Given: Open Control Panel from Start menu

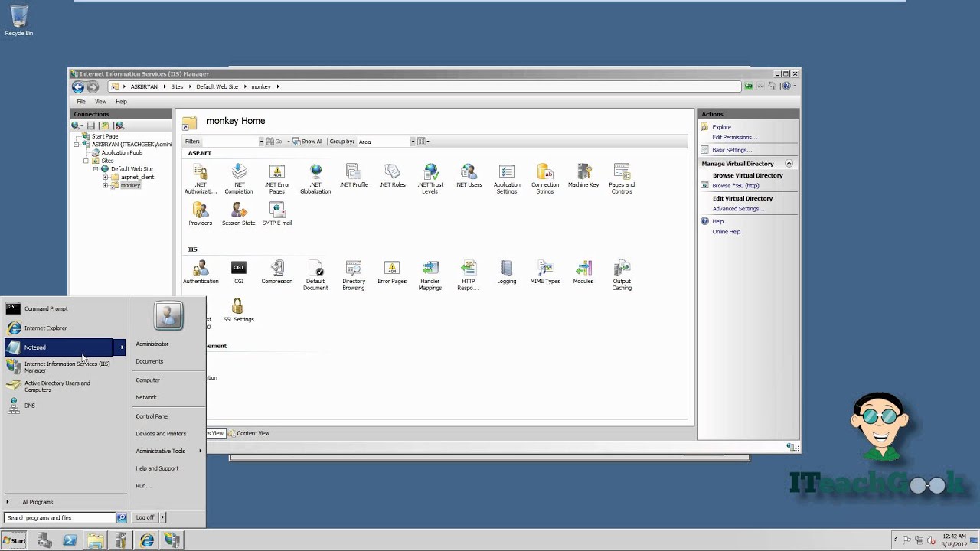Looking at the screenshot, I should pos(152,416).
